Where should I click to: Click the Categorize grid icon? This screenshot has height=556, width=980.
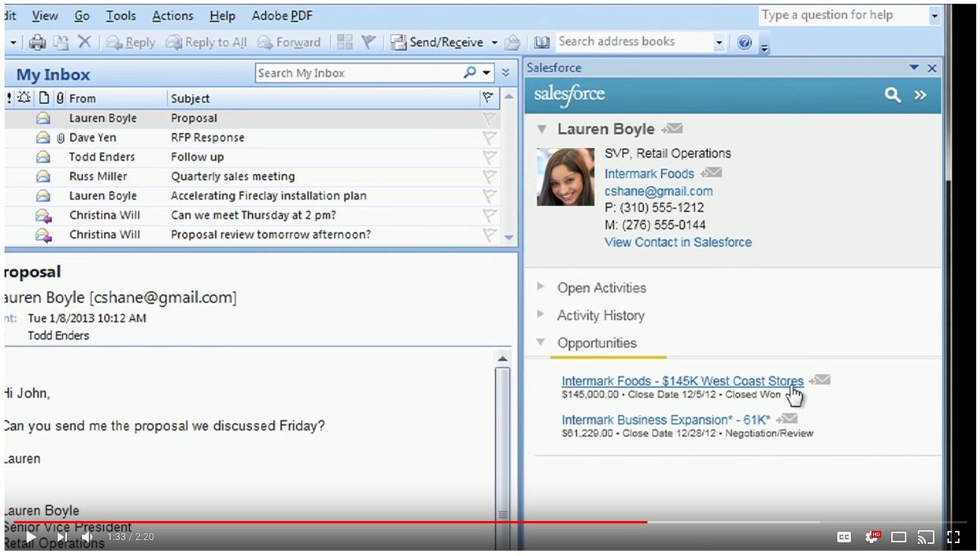click(345, 43)
